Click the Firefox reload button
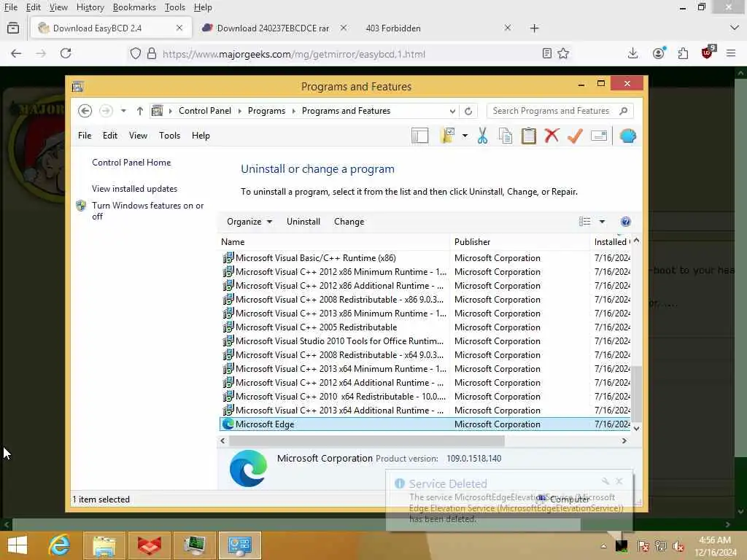The height and width of the screenshot is (560, 747). 66,53
